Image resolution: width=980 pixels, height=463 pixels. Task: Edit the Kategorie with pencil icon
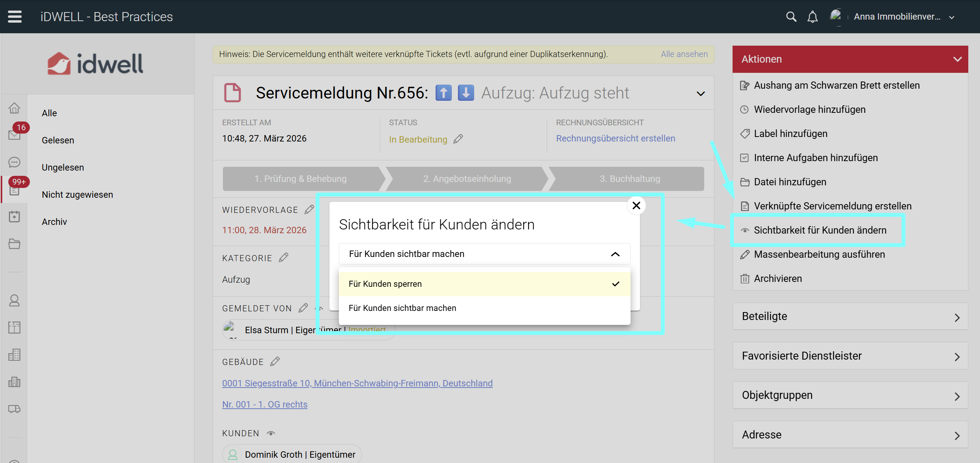click(283, 258)
